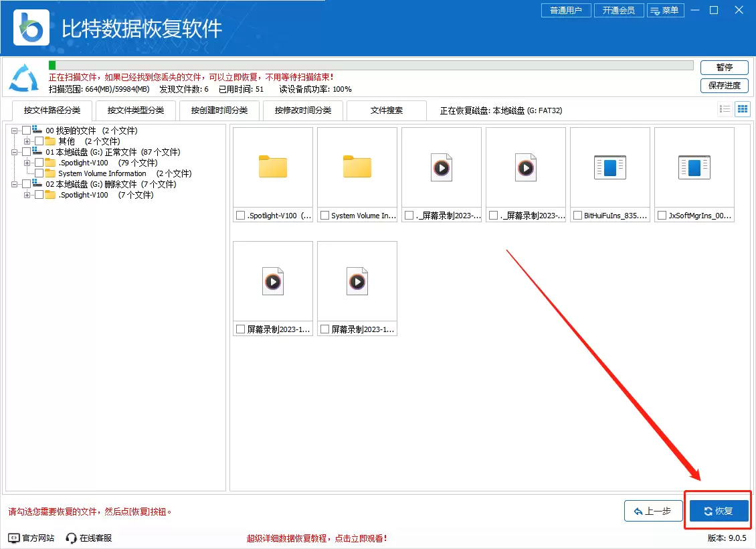Collapse the 01 本地磁盘 (G:) 正常文件 node
This screenshot has width=756, height=549.
[x=13, y=152]
